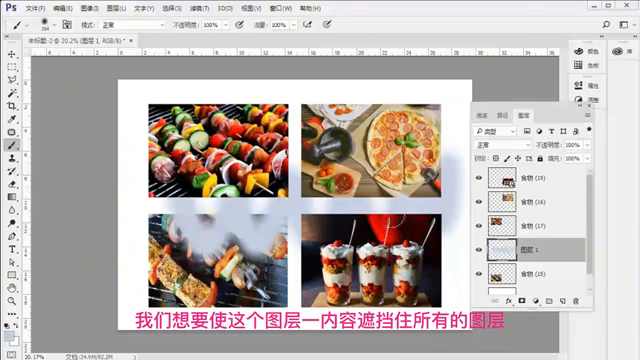Hide the 食物 (16) layer
The height and width of the screenshot is (360, 640).
479,202
